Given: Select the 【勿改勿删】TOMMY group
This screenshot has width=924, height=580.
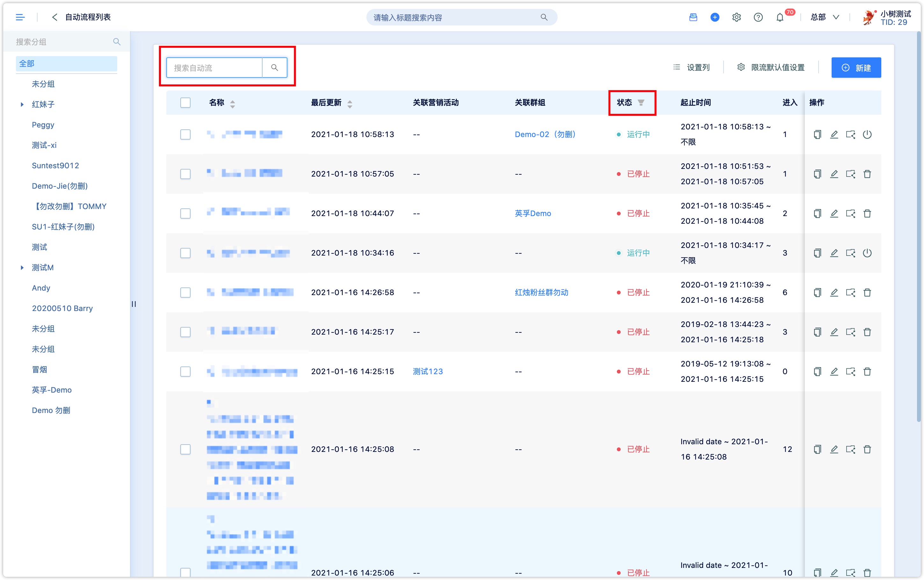Looking at the screenshot, I should 69,207.
